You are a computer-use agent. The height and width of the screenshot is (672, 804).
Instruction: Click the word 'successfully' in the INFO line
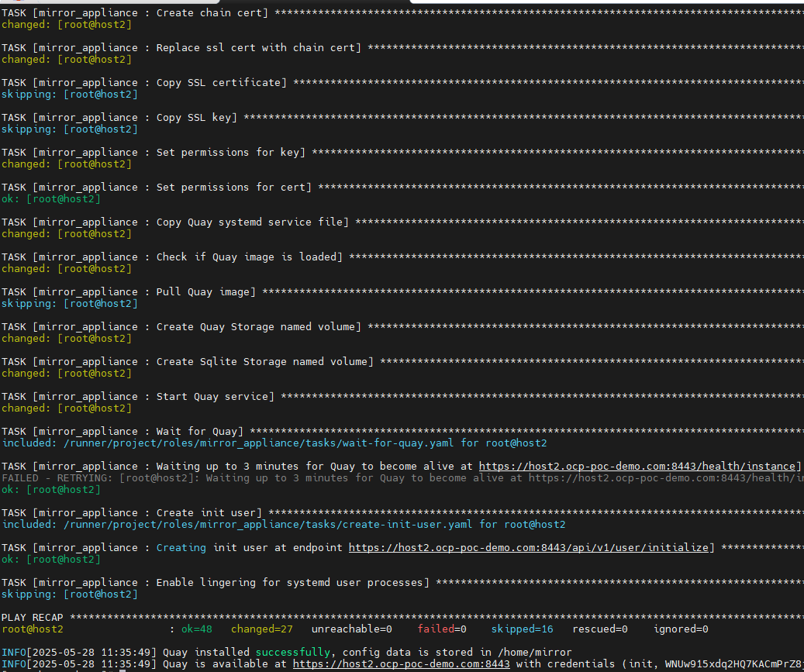tap(292, 653)
